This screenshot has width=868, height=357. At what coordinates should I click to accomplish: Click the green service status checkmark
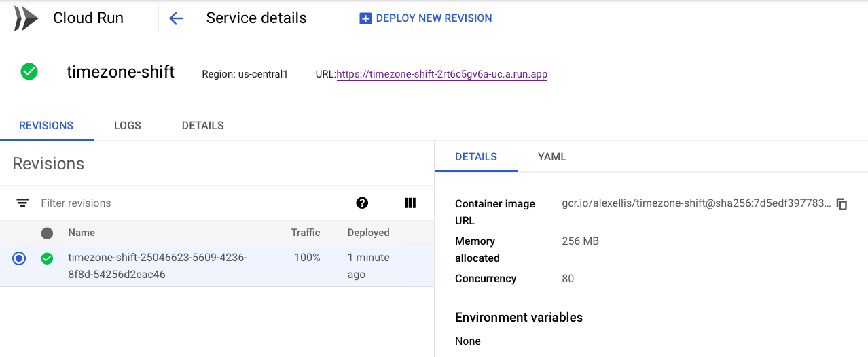pos(29,71)
